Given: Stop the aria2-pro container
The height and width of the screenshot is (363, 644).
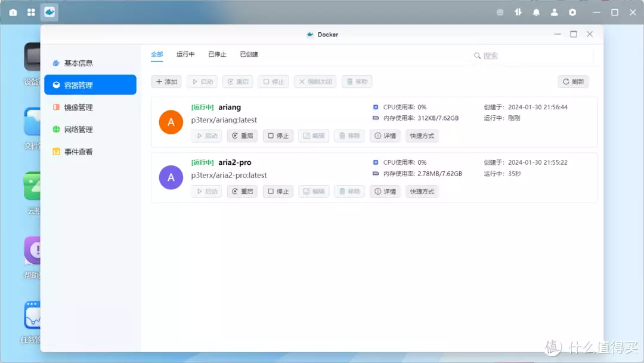Looking at the screenshot, I should (278, 191).
